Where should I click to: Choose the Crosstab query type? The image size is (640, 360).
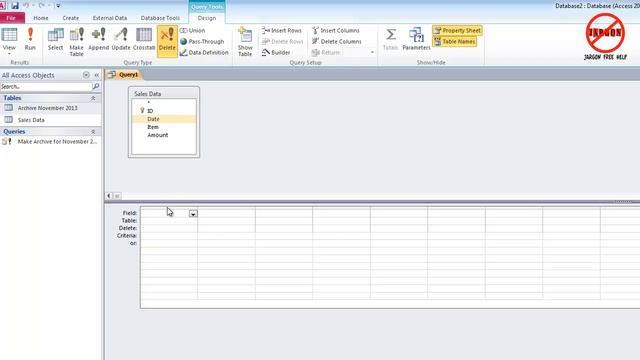144,39
